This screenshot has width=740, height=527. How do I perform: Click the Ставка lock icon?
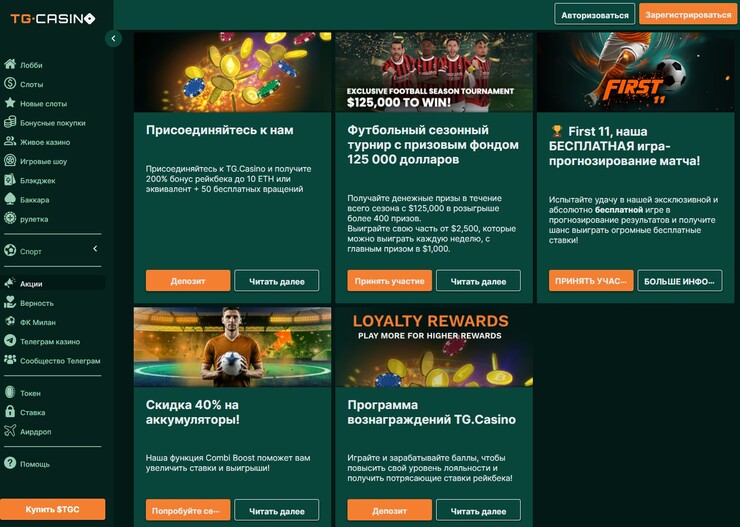click(x=10, y=411)
